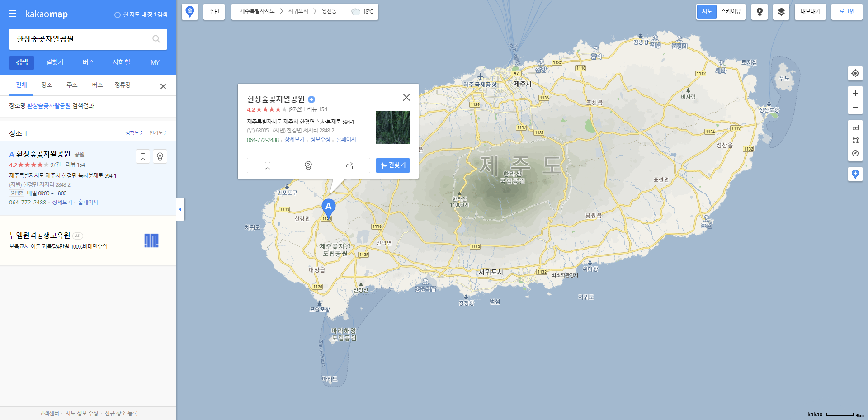Close the 환상숲곶자왈공원 info popup
The width and height of the screenshot is (868, 420).
406,97
